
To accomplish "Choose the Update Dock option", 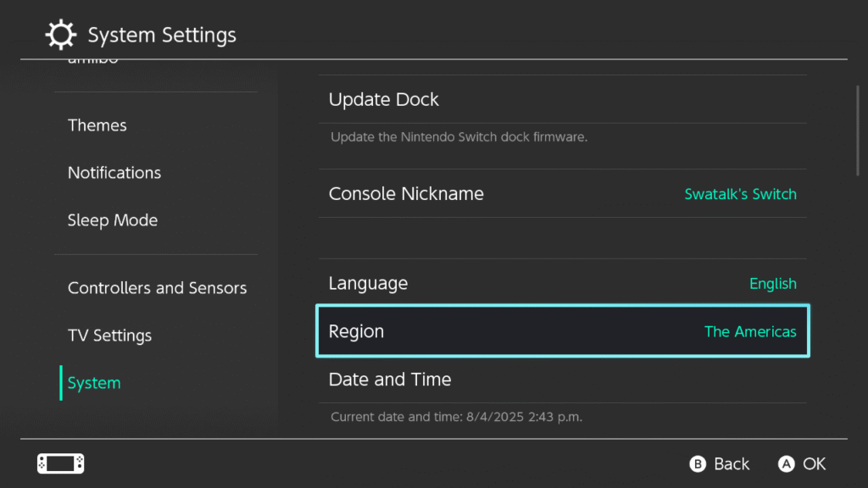I will pos(384,99).
